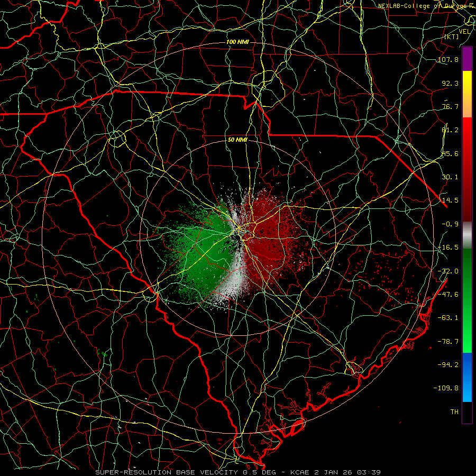Click the 30.1 velocity scale value
Image resolution: width=476 pixels, height=476 pixels.
click(450, 177)
